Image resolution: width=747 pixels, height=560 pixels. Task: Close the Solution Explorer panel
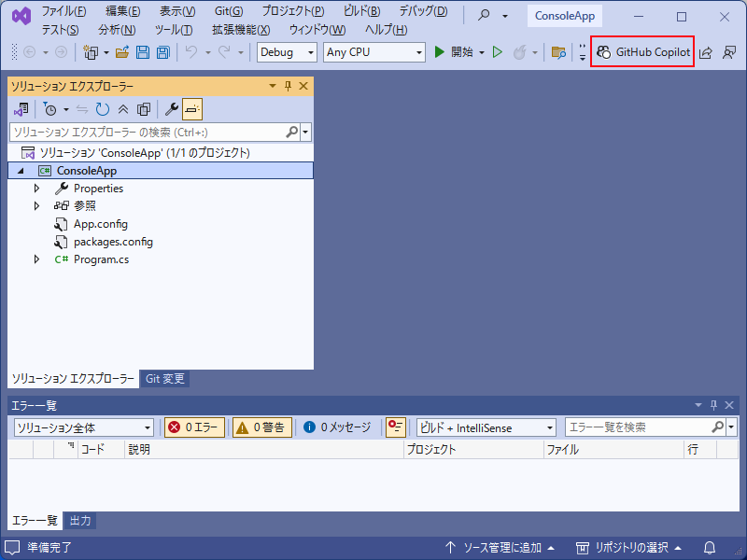pos(303,86)
